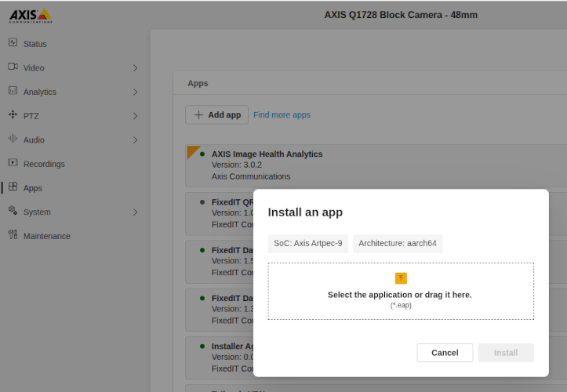Click the Status sidebar icon
The width and height of the screenshot is (567, 392).
point(13,42)
